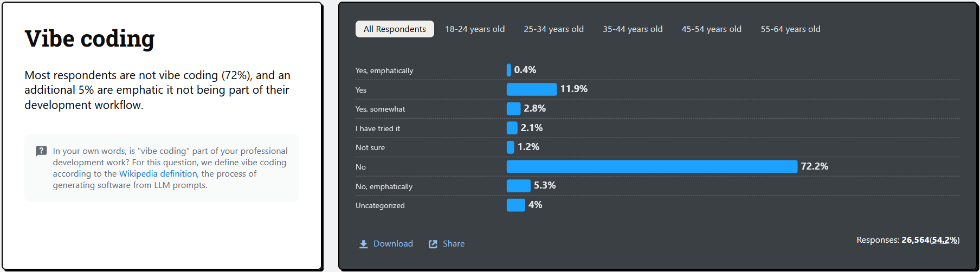The image size is (980, 272).
Task: Click the Download link text
Action: click(x=393, y=244)
